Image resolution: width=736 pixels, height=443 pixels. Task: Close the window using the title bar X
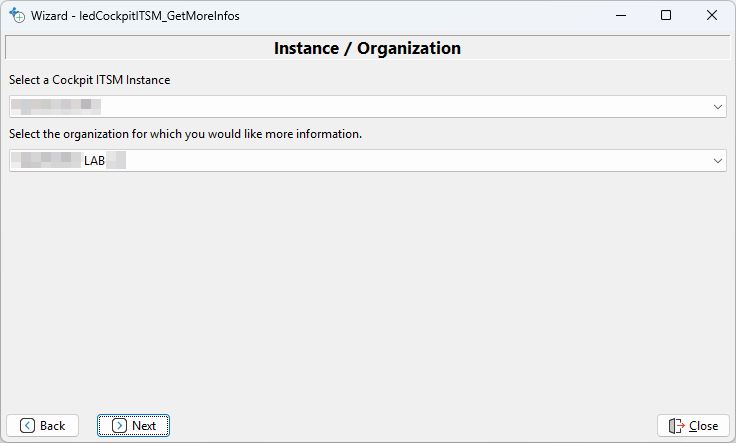pyautogui.click(x=712, y=16)
